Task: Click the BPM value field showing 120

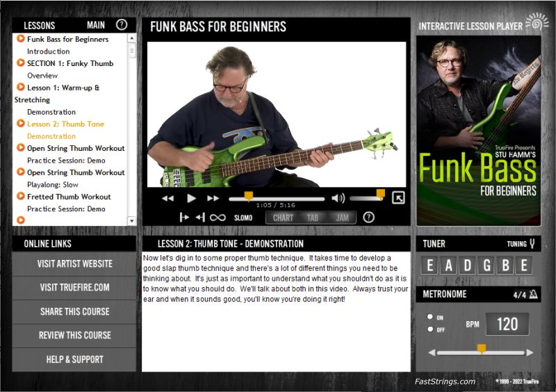Action: (507, 324)
